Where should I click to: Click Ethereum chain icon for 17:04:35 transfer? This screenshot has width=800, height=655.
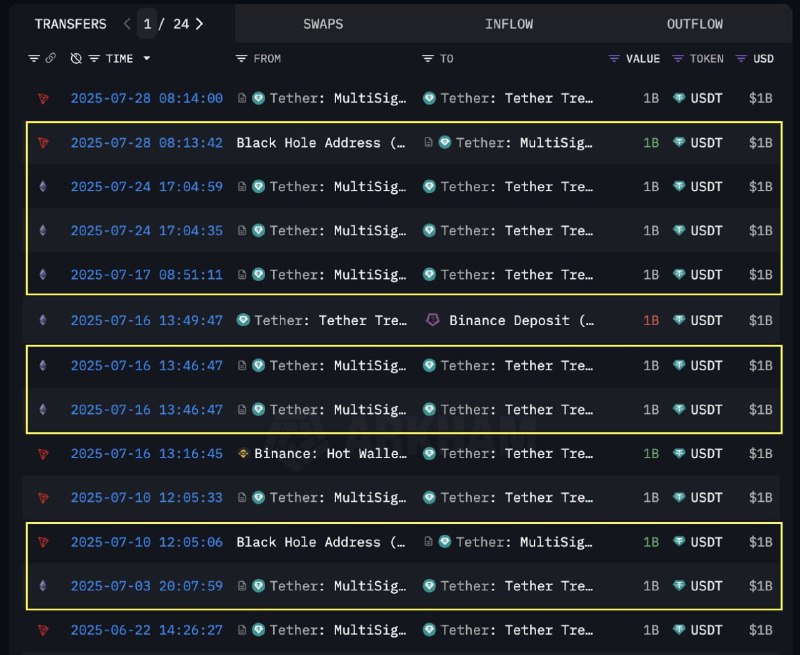coord(43,231)
